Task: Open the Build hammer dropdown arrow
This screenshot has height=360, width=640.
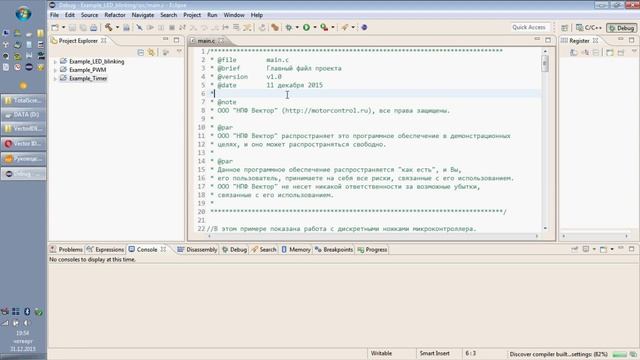Action: 118,27
